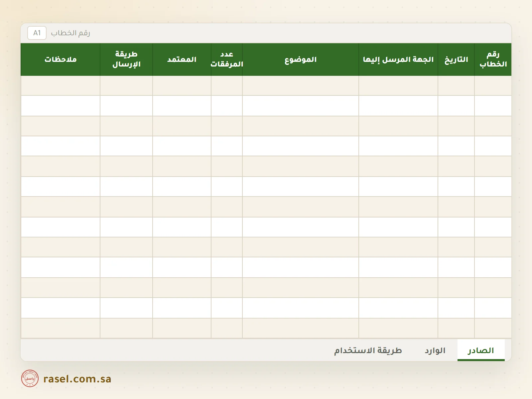Switch to the الوارد sheet tab
Viewport: 532px width, 399px height.
click(x=435, y=350)
